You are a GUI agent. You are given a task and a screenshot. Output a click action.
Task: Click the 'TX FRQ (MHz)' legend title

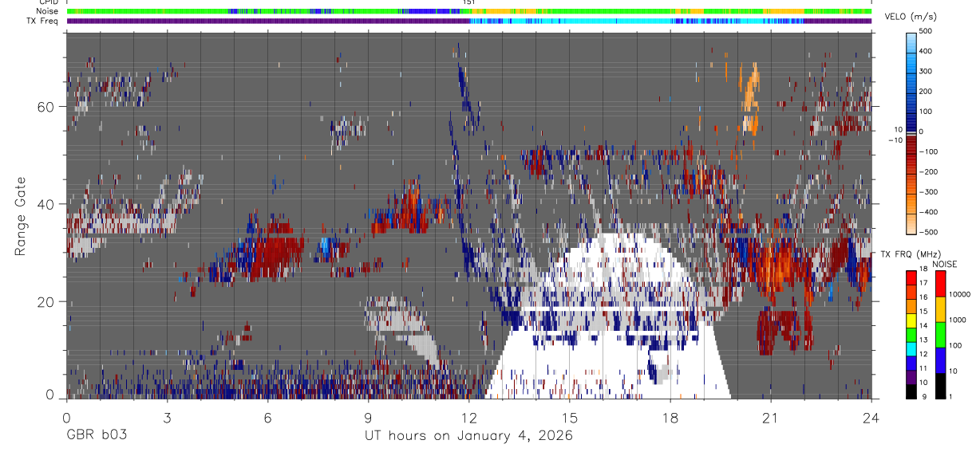click(x=910, y=254)
